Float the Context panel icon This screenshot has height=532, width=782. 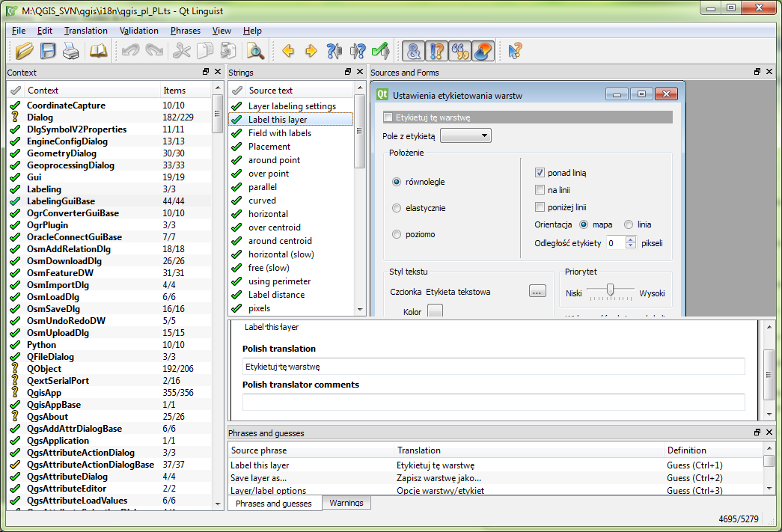coord(206,72)
